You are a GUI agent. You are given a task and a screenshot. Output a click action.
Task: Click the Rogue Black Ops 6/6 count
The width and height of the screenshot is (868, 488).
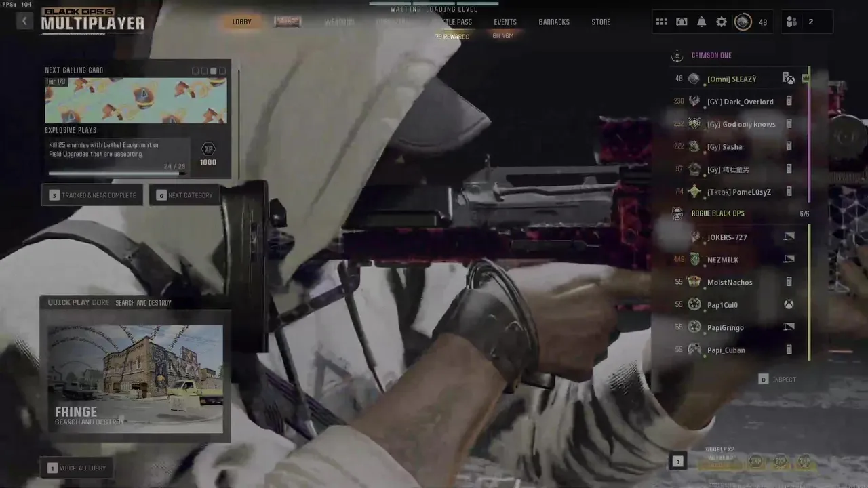click(804, 213)
